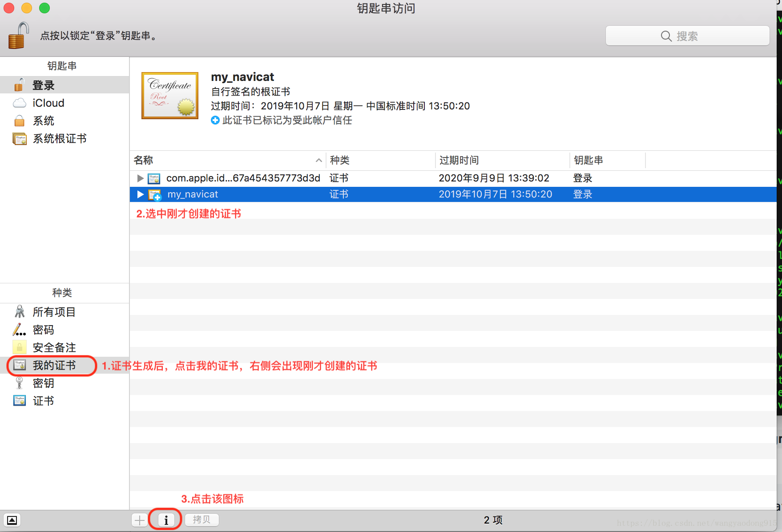The width and height of the screenshot is (782, 532).
Task: Expand the com.apple.id certificate row
Action: coord(140,178)
